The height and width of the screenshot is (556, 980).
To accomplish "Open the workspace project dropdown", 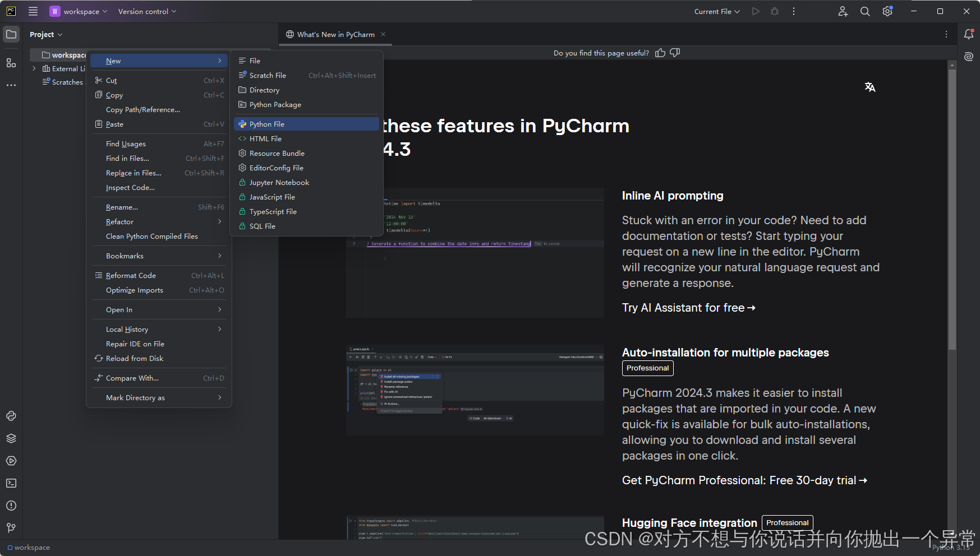I will (x=79, y=11).
